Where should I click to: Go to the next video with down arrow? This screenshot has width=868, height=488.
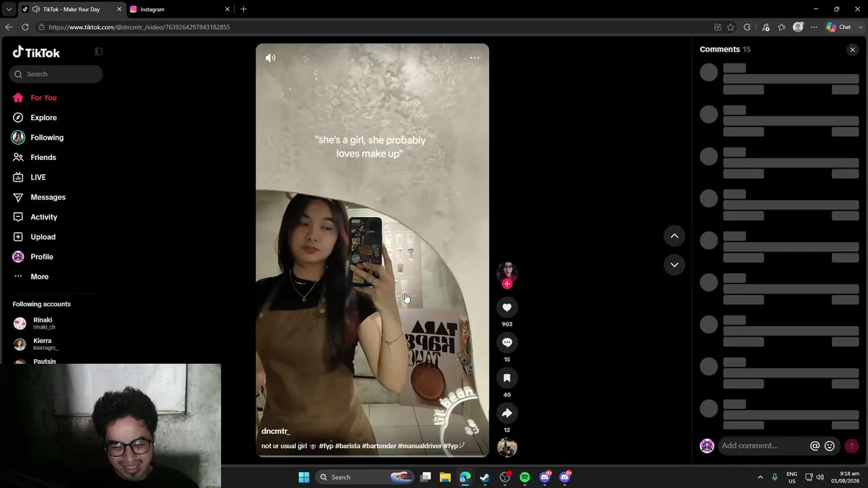[x=674, y=264]
